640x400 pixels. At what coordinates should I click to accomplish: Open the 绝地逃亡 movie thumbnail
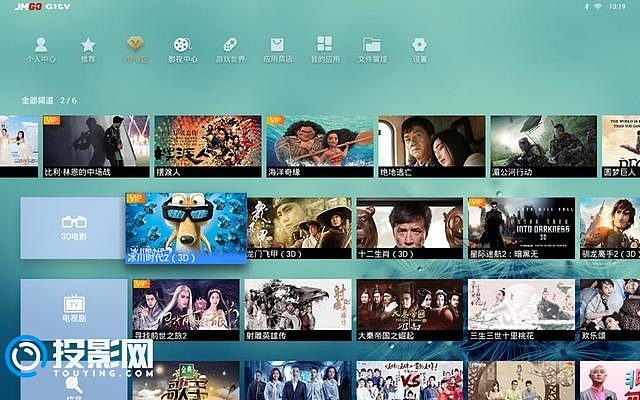click(x=432, y=146)
